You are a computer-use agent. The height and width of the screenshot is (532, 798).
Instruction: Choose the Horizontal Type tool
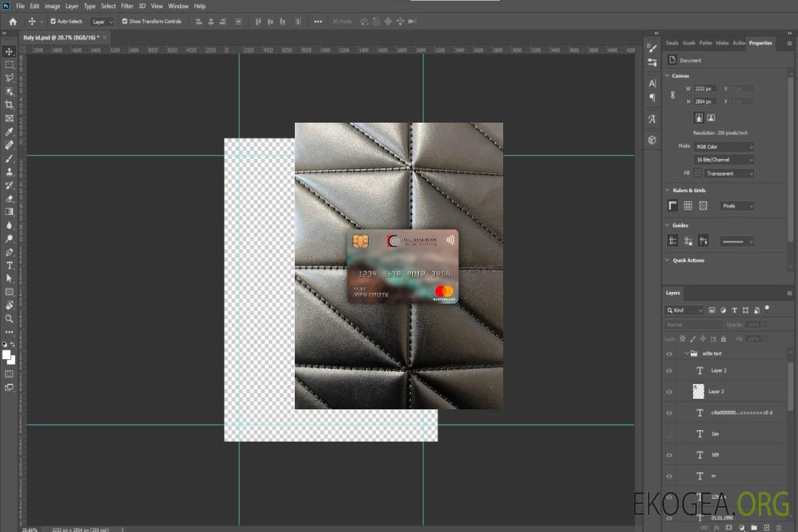point(10,265)
